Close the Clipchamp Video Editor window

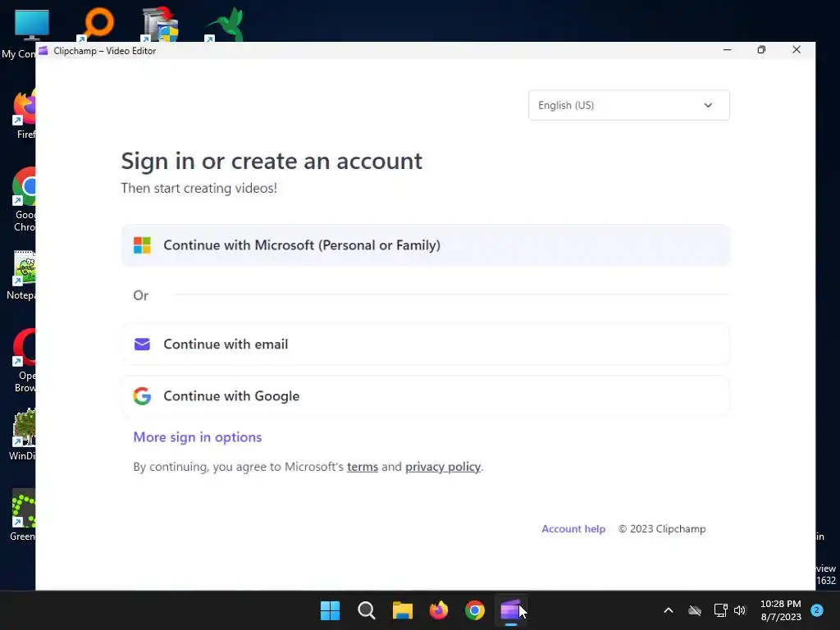(x=797, y=50)
